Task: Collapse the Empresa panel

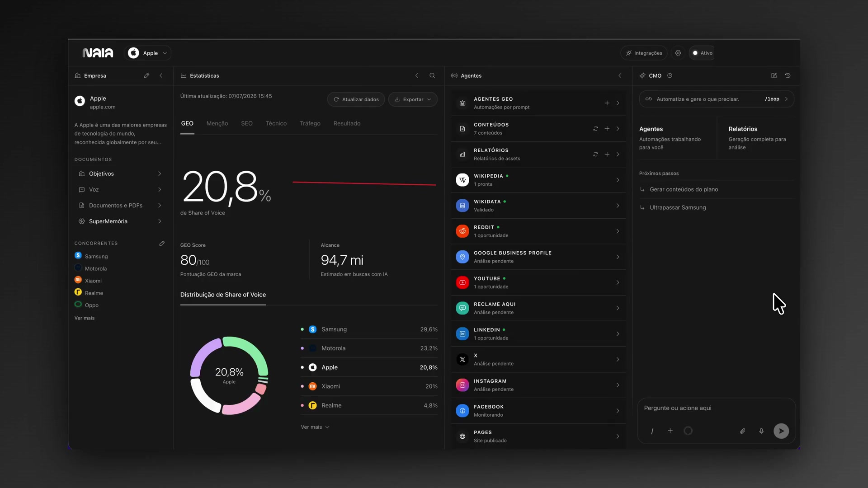Action: 161,75
